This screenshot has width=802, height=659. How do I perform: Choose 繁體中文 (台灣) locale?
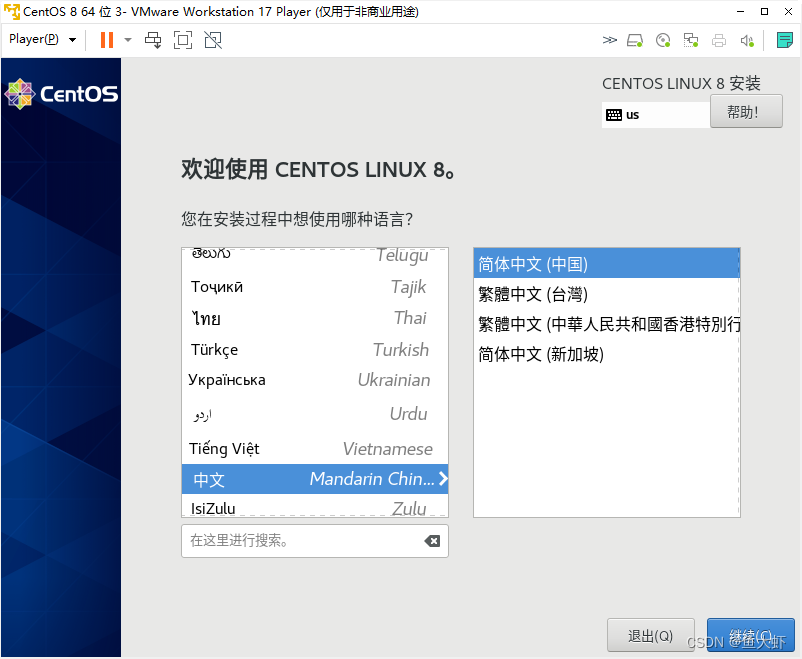tap(607, 294)
